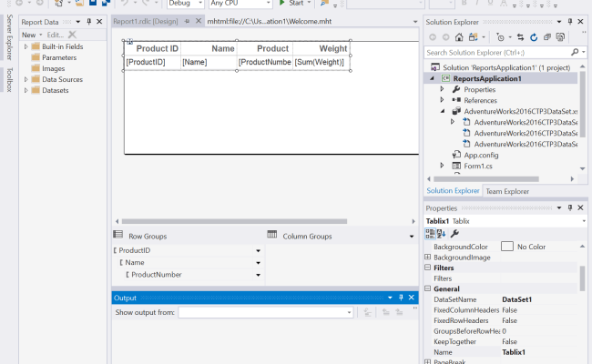Open the Any CPU platform dropdown
Image resolution: width=592 pixels, height=364 pixels.
[x=268, y=3]
